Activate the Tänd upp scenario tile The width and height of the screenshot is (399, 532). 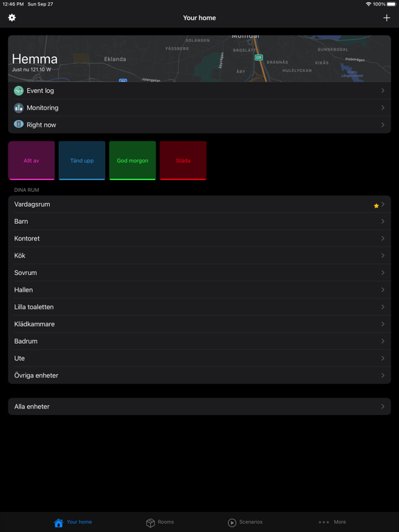point(82,161)
